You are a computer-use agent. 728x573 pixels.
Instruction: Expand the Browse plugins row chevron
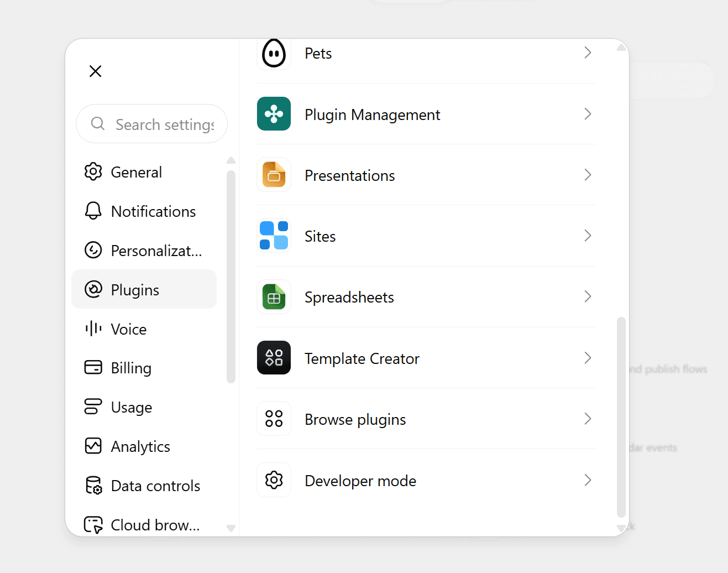click(x=588, y=419)
